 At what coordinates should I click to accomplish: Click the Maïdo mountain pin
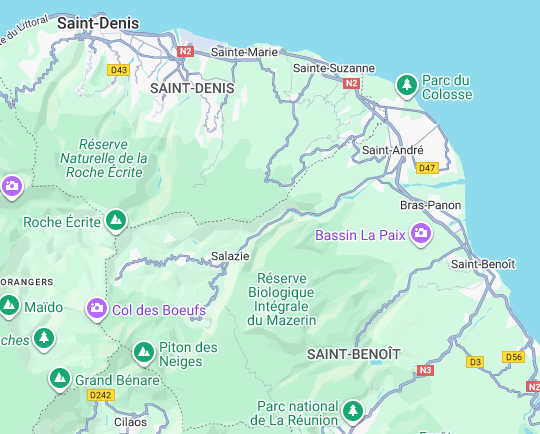pyautogui.click(x=9, y=306)
